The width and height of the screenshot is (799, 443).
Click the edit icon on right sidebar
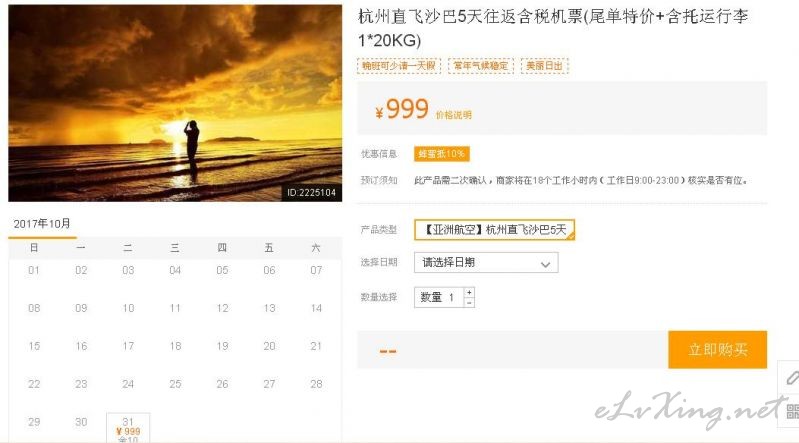pos(791,377)
